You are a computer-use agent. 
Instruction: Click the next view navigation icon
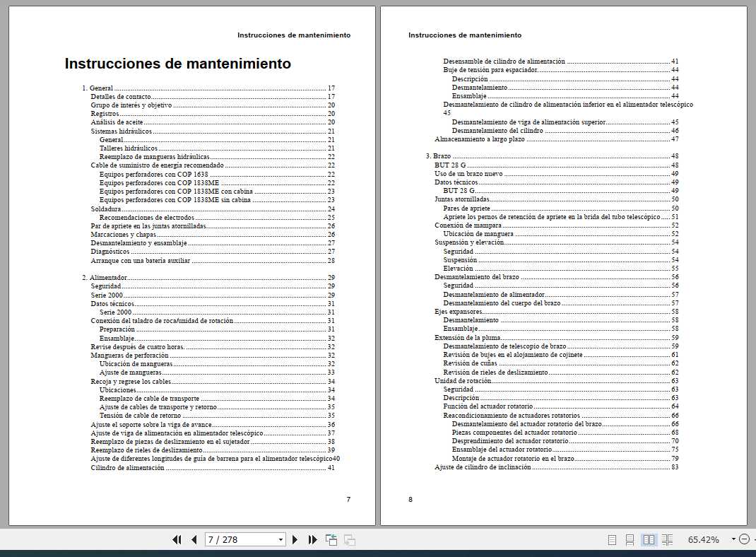pos(349,540)
